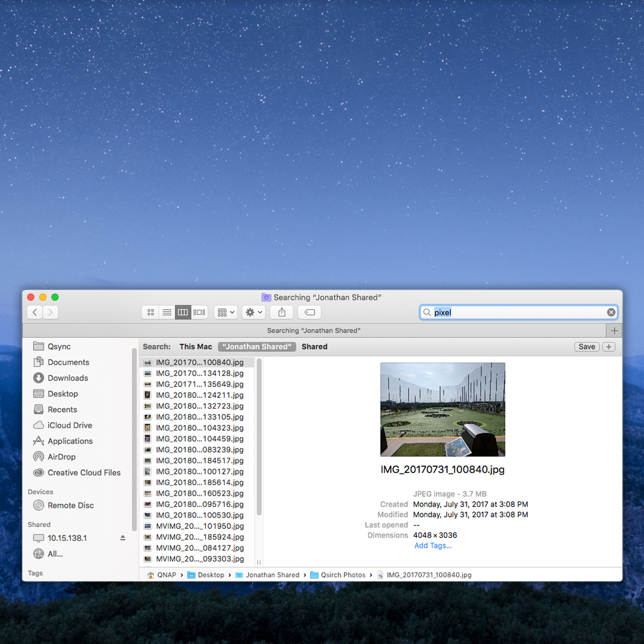Viewport: 644px width, 644px height.
Task: Set search scope to Shared
Action: coord(314,347)
